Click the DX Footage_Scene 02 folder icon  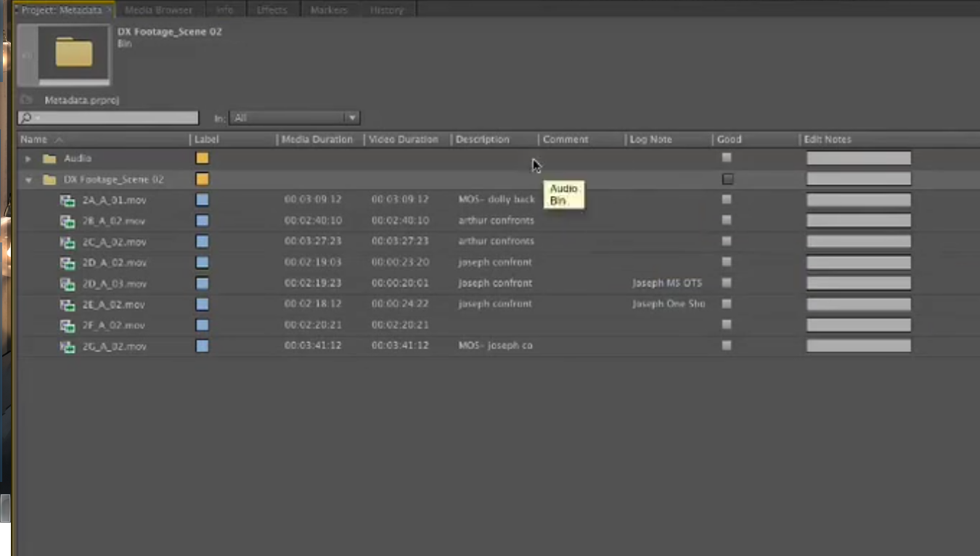coord(49,179)
